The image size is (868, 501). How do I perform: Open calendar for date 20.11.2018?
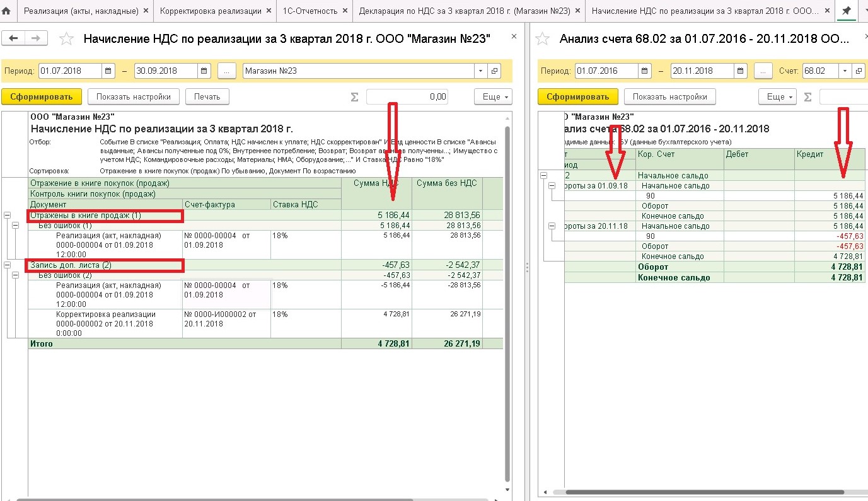tap(741, 71)
